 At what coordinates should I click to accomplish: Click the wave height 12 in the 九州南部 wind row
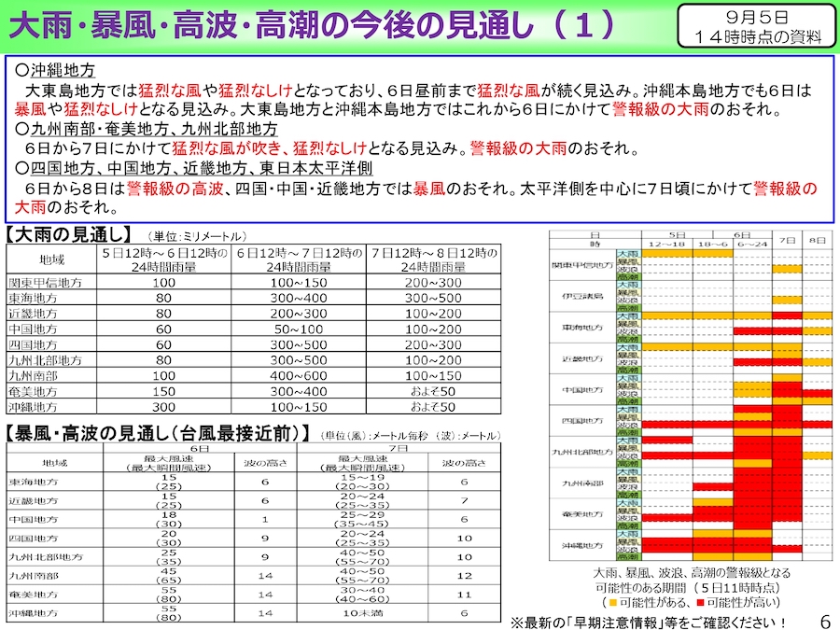point(465,575)
